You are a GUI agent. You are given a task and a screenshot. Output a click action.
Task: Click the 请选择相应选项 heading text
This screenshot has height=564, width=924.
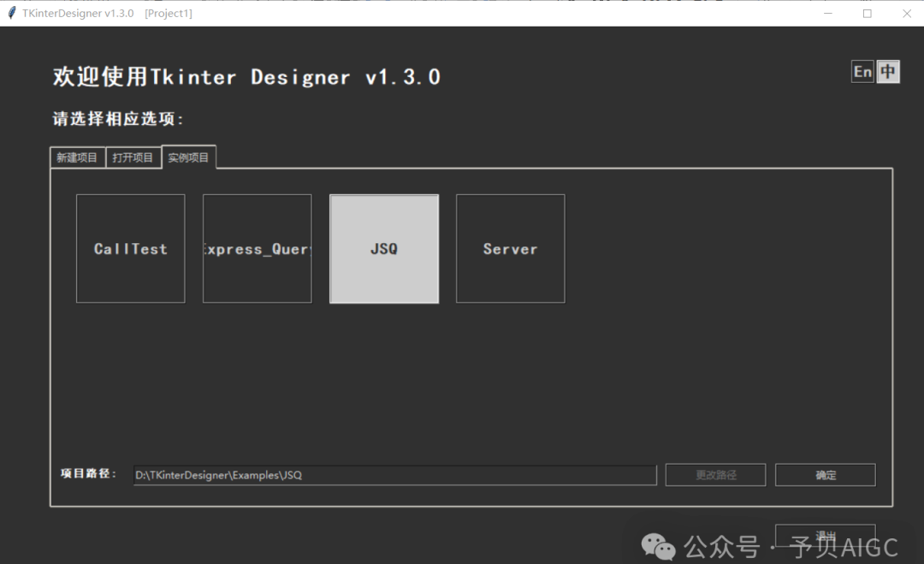[x=118, y=118]
